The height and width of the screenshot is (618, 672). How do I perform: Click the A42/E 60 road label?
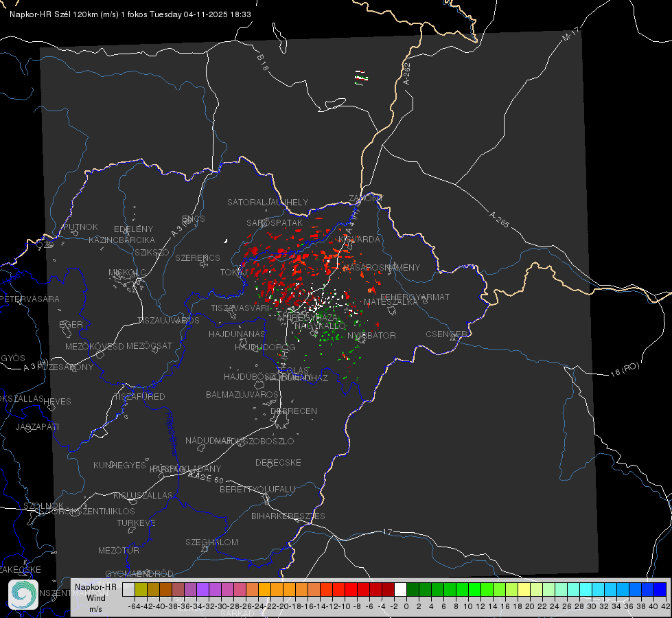click(206, 477)
